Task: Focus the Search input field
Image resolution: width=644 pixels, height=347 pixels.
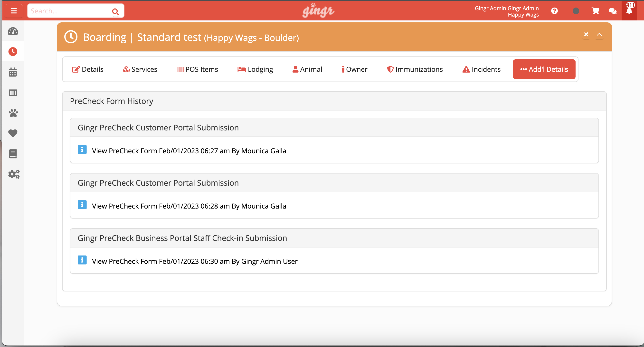Action: (76, 11)
